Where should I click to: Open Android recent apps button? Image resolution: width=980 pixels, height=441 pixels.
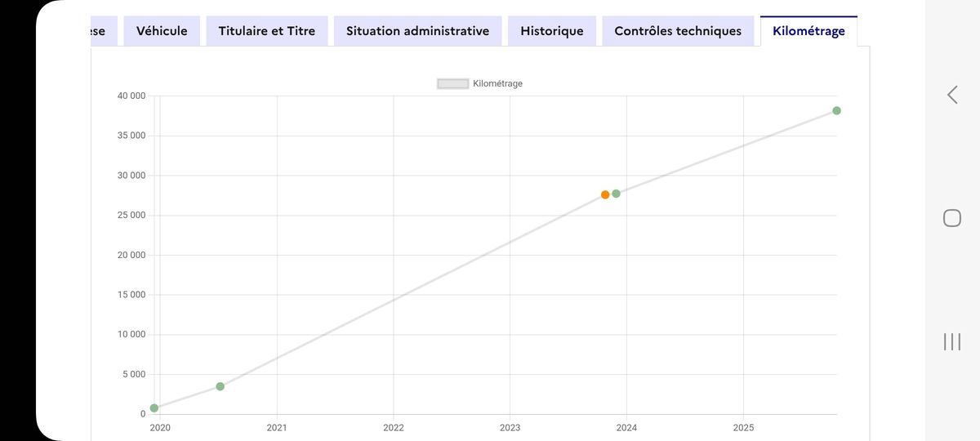[x=952, y=341]
